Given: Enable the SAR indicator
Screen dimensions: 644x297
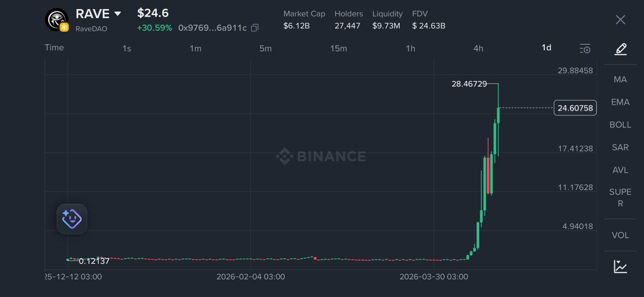Looking at the screenshot, I should (x=620, y=147).
